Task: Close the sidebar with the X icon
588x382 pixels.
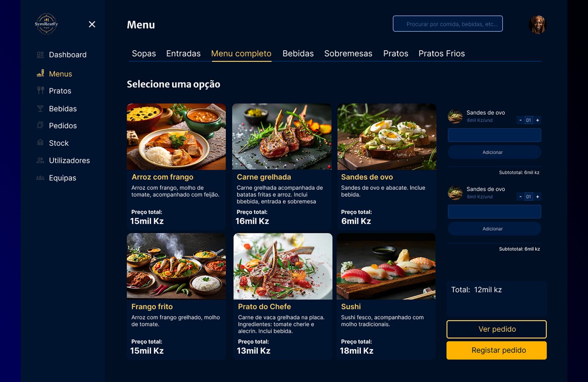Action: click(92, 25)
